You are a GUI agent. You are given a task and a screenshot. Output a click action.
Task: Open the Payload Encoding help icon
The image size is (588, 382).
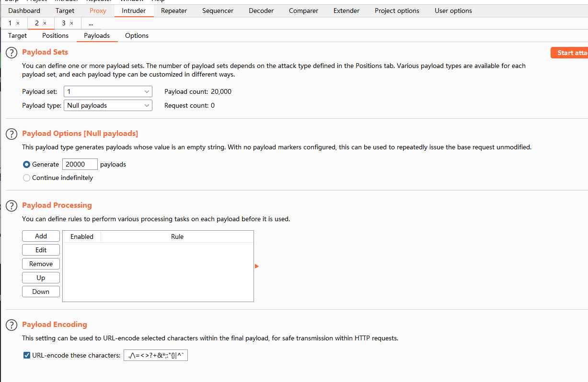(x=11, y=325)
